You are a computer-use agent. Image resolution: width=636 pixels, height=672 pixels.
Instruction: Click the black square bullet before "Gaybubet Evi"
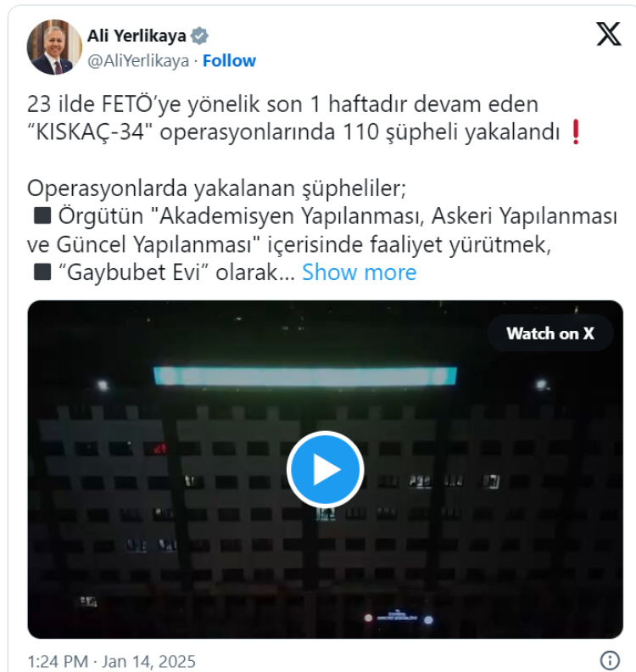coord(42,272)
